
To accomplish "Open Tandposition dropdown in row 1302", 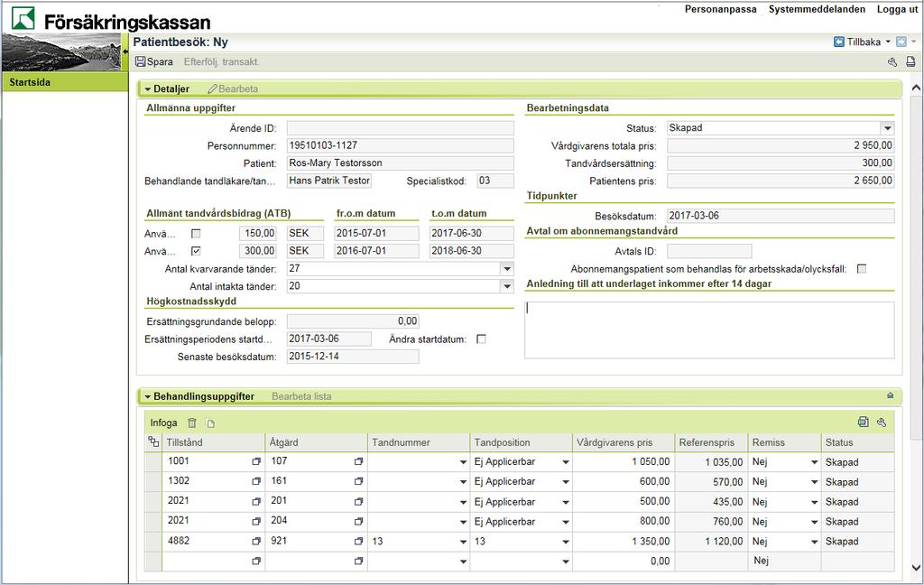I will (566, 482).
